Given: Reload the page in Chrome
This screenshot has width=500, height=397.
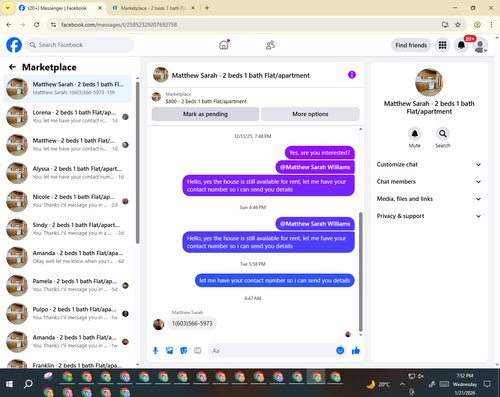Looking at the screenshot, I should click(x=37, y=25).
